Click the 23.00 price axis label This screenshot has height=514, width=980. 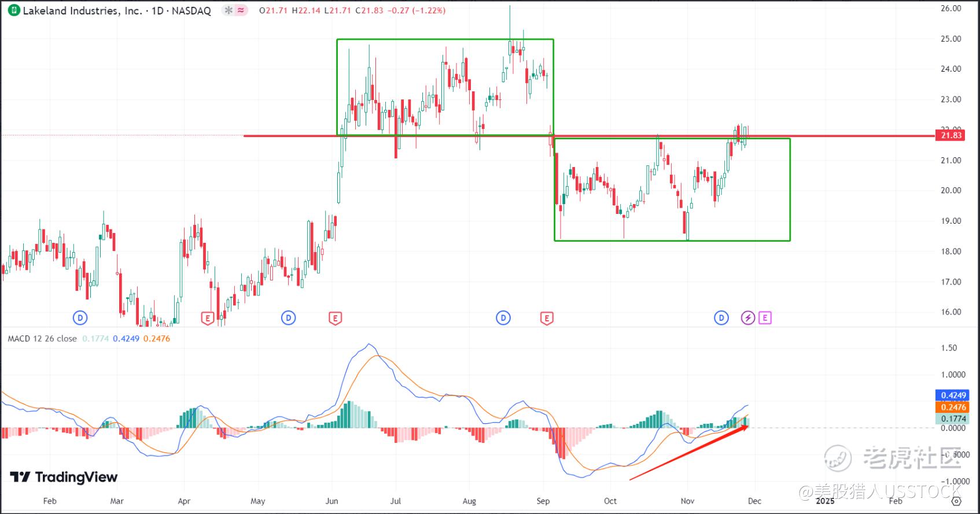[x=951, y=99]
